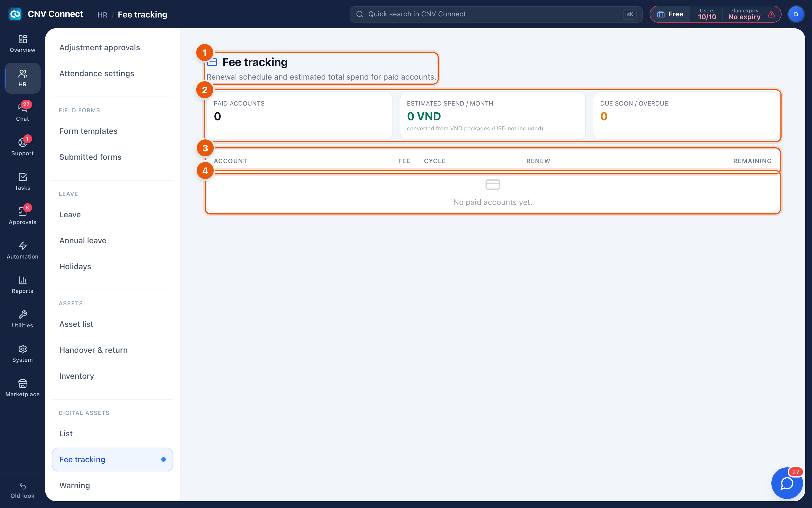Click the card icon beside the Fee tracking title
This screenshot has width=812, height=508.
pos(212,62)
